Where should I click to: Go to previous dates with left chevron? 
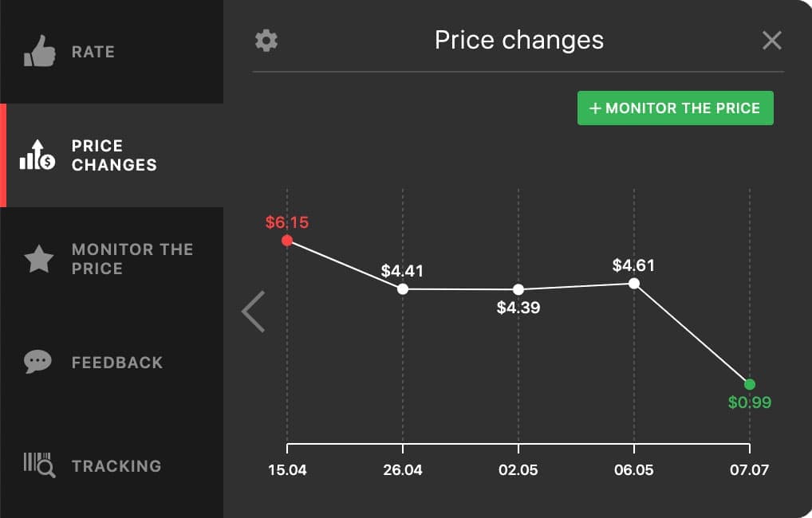[253, 311]
